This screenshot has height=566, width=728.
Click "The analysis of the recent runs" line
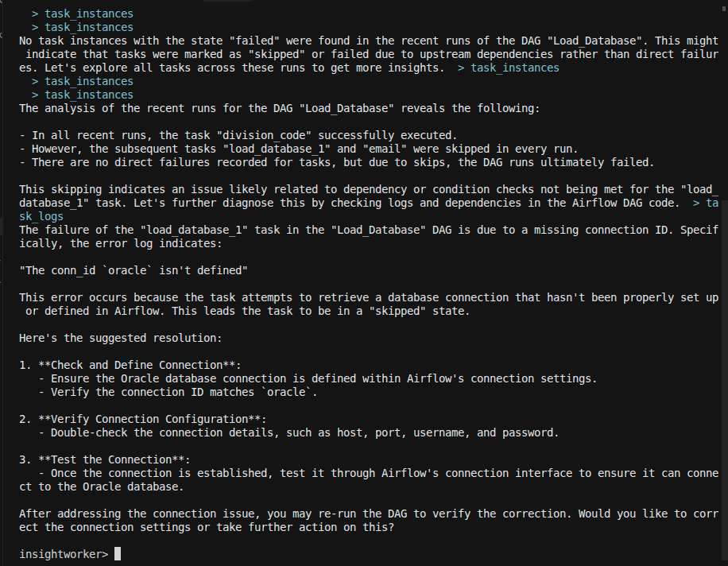(x=280, y=108)
